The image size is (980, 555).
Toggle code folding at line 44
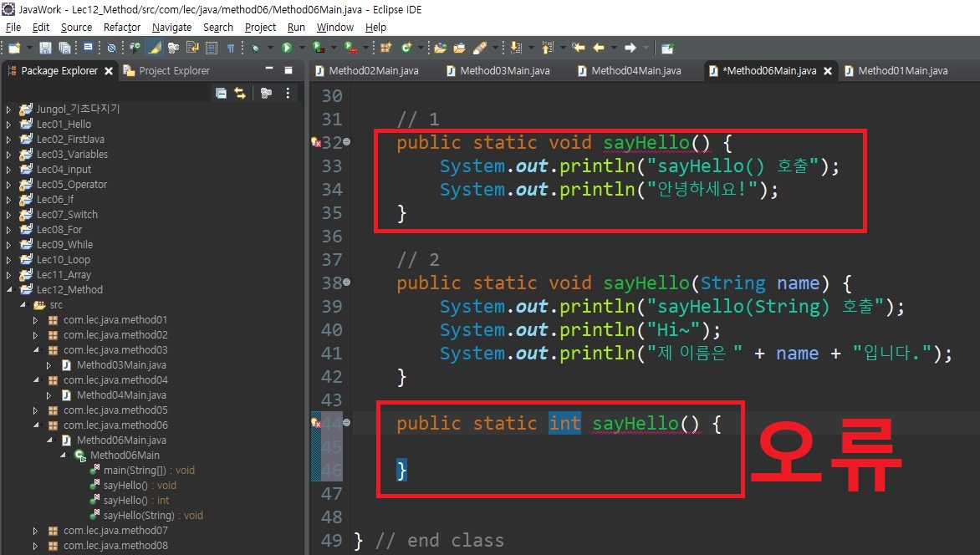pos(347,423)
